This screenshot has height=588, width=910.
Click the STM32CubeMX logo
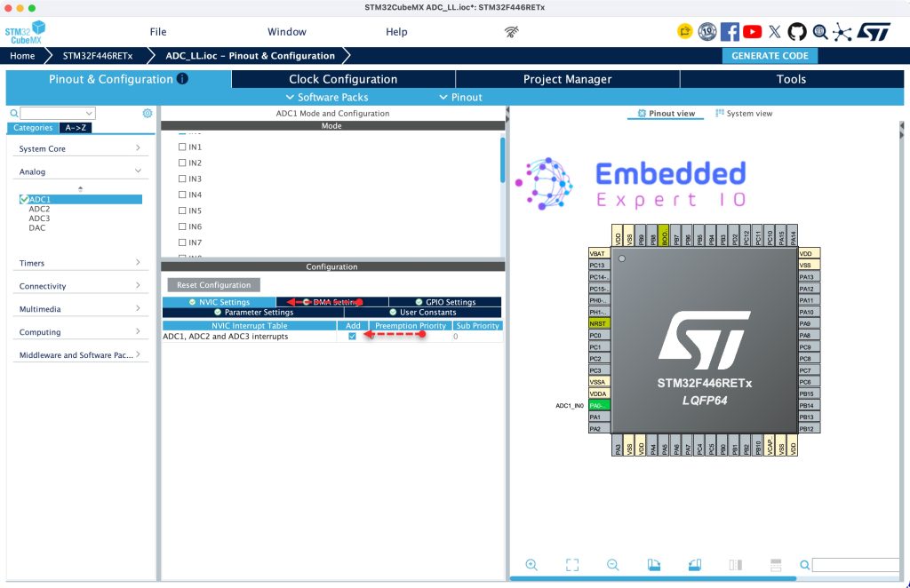click(x=25, y=33)
